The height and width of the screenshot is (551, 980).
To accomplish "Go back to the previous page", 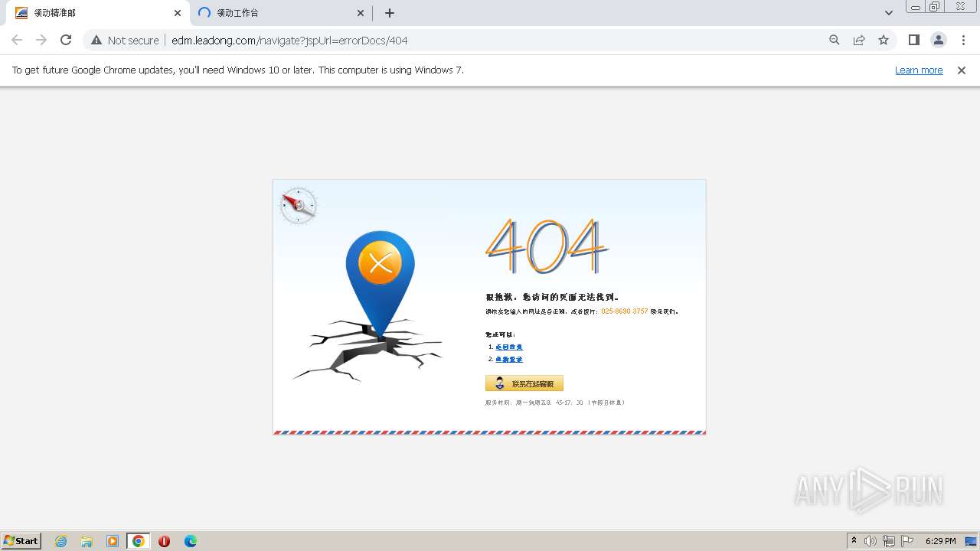I will click(17, 40).
